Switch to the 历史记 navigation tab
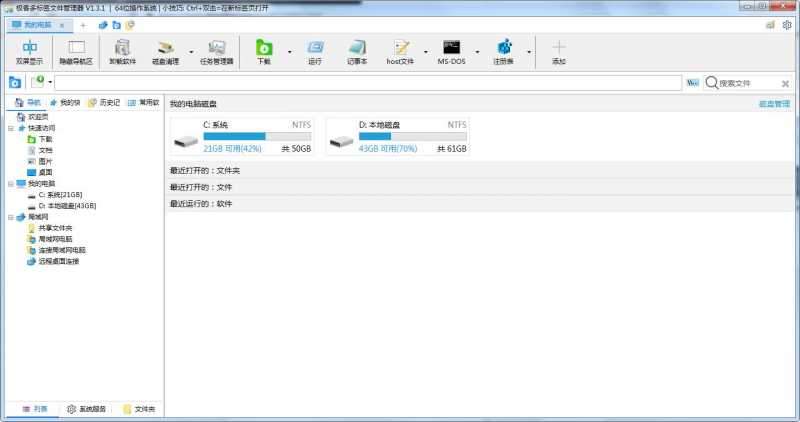Image resolution: width=800 pixels, height=422 pixels. point(104,102)
